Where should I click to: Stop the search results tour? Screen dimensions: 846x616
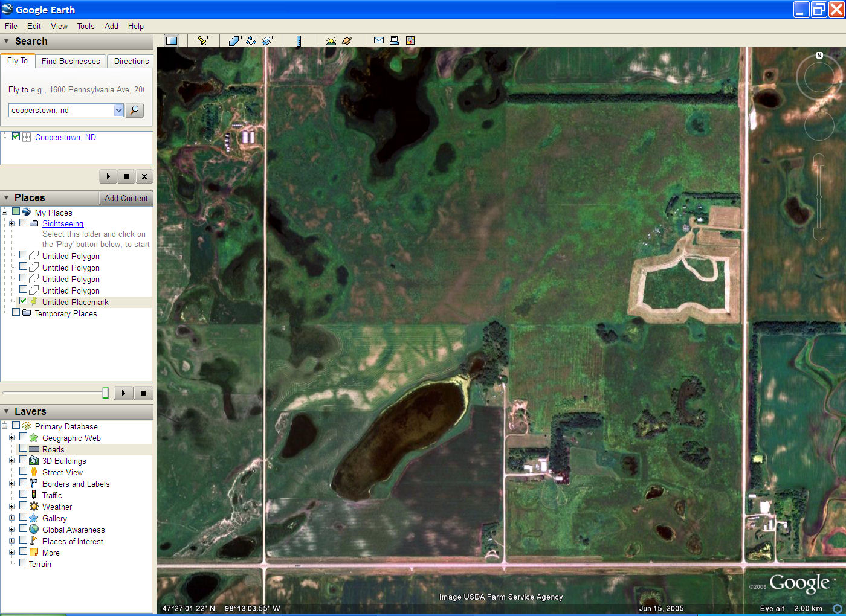click(x=126, y=176)
